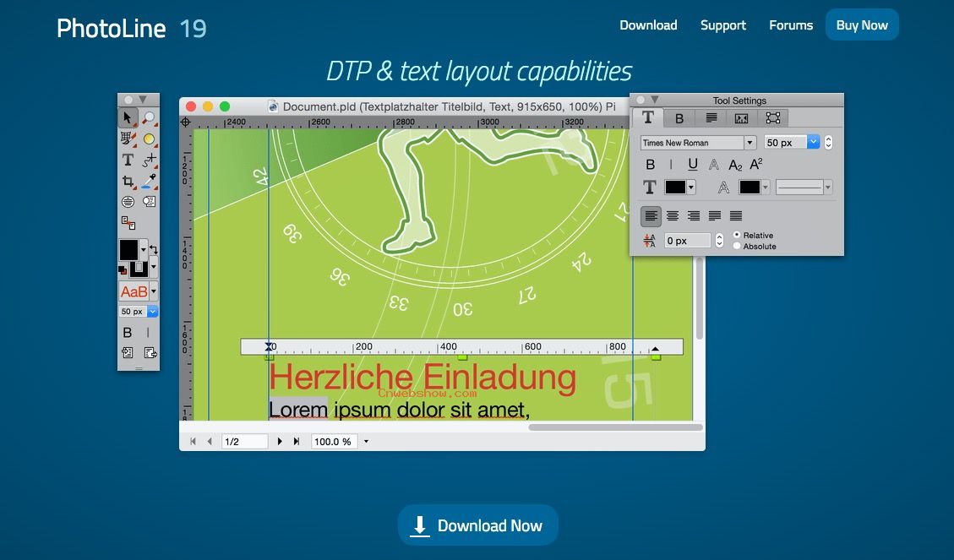Click the text fill black swatch

click(x=675, y=188)
